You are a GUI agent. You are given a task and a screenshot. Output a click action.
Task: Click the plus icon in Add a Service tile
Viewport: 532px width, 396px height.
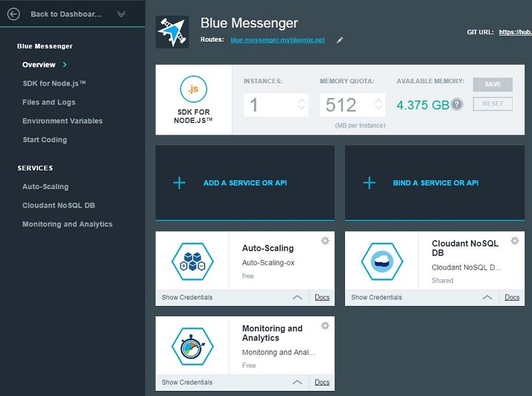(179, 183)
